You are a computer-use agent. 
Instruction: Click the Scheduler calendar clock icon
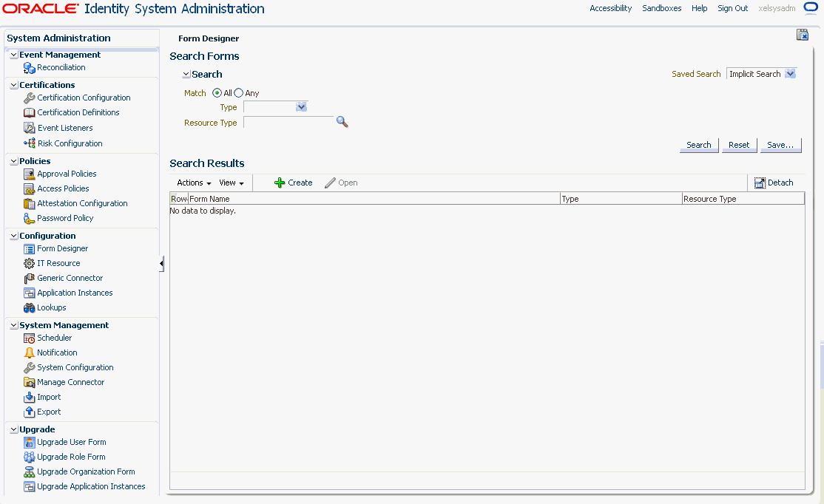[30, 338]
